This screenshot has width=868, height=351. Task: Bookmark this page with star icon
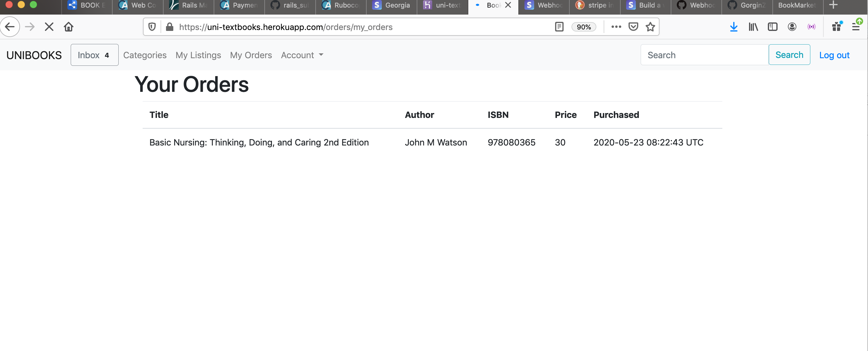pyautogui.click(x=650, y=27)
